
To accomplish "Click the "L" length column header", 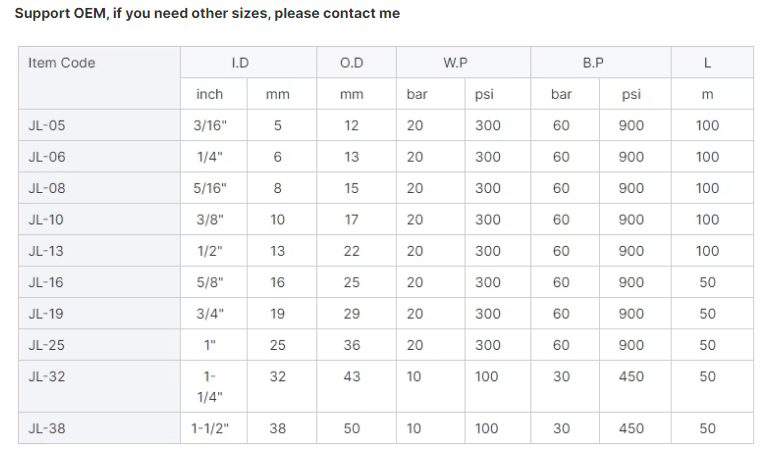I will [707, 63].
